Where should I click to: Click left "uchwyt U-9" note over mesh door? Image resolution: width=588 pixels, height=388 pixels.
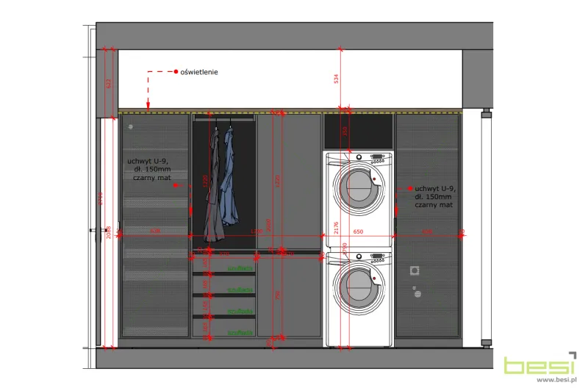click(x=149, y=170)
